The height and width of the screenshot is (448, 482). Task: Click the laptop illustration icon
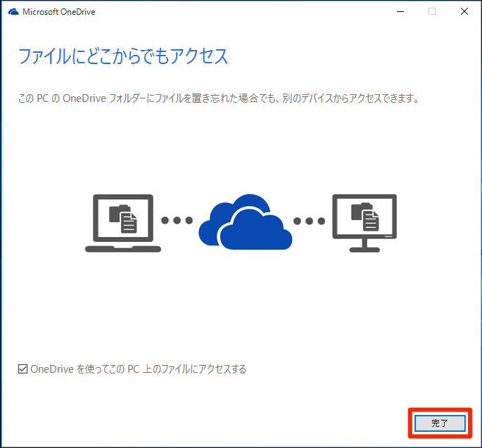123,223
